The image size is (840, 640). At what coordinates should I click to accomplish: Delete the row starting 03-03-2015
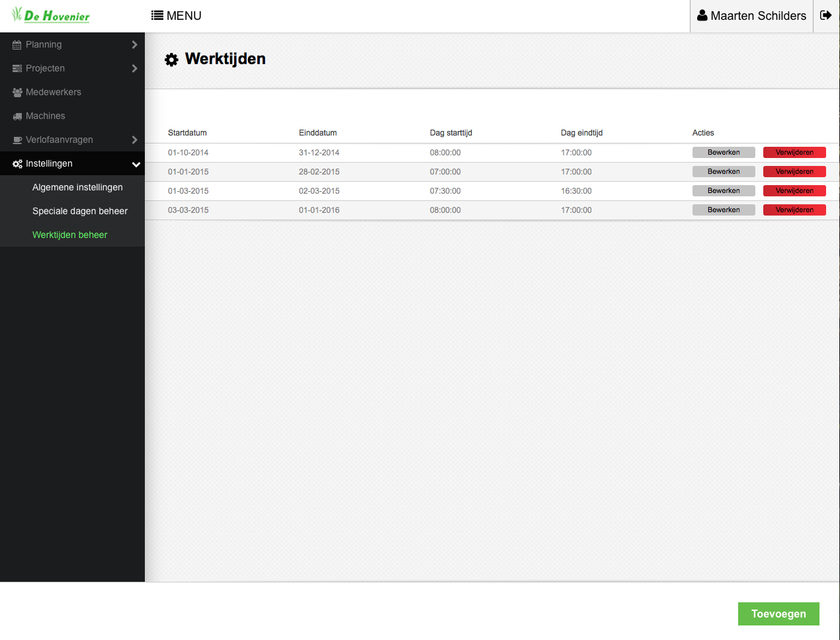pos(794,210)
